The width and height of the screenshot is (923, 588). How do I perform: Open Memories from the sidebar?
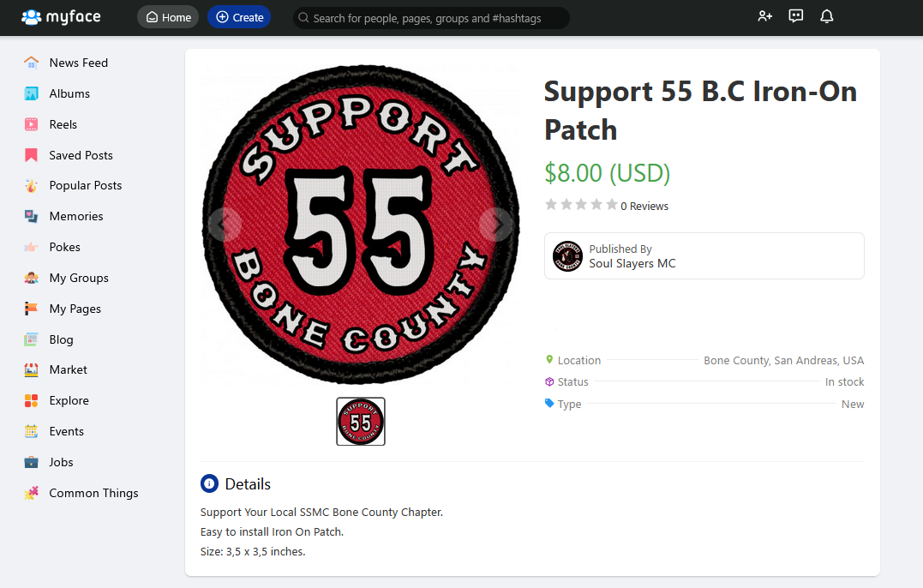tap(75, 216)
